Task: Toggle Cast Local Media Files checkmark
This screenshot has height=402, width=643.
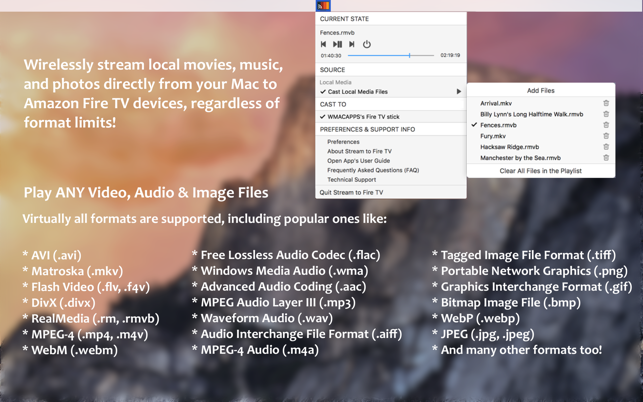Action: 323,92
